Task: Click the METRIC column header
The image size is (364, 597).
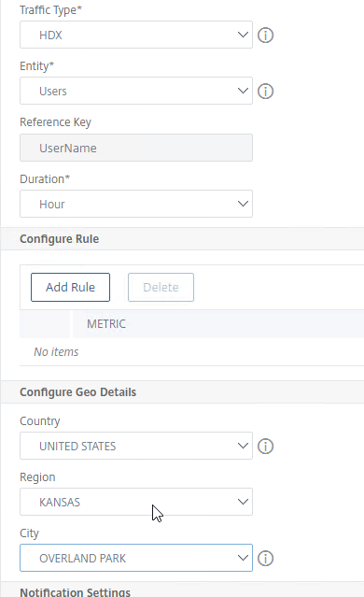Action: click(x=106, y=323)
